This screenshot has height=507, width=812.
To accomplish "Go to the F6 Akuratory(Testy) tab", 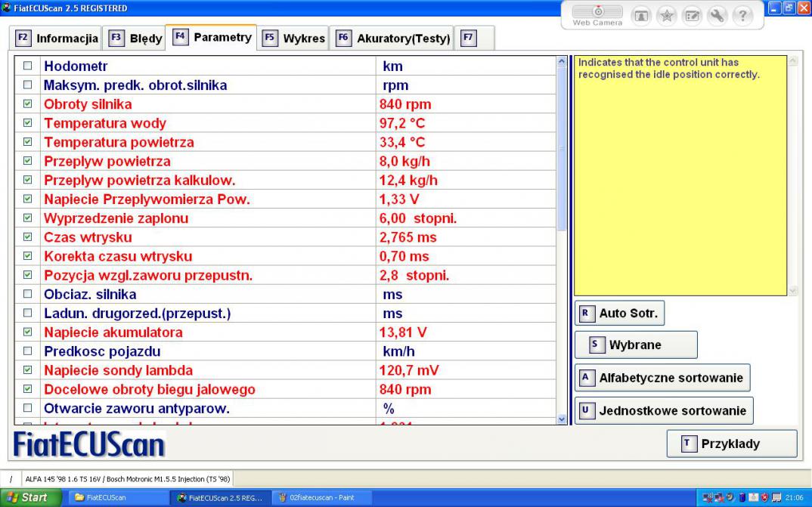I will 392,39.
